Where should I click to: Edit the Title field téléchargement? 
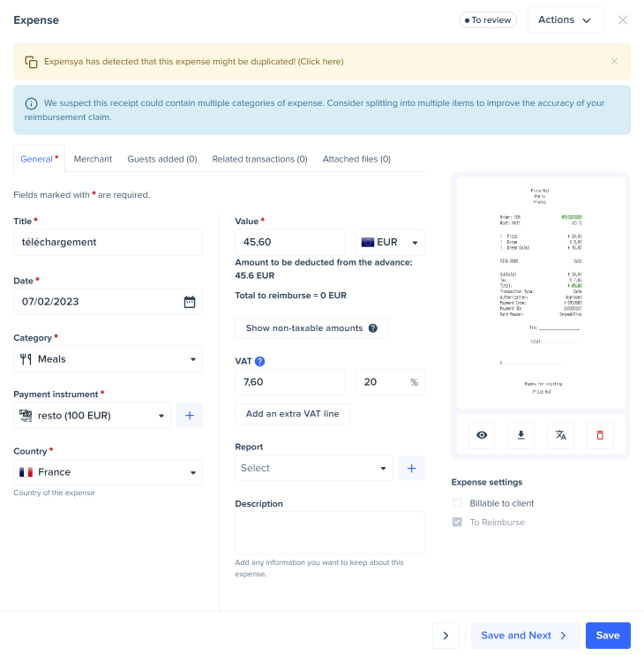pyautogui.click(x=109, y=242)
